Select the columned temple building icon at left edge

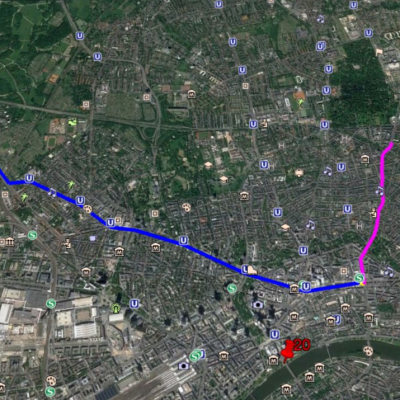[10, 242]
